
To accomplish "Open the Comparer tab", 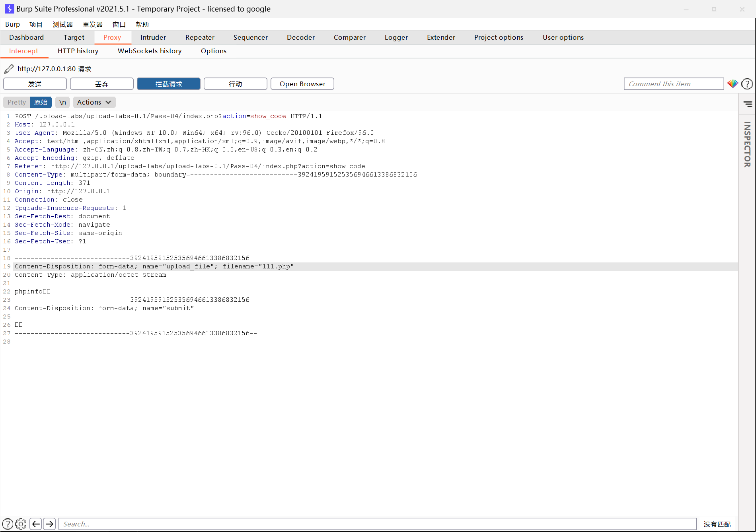I will pos(350,37).
